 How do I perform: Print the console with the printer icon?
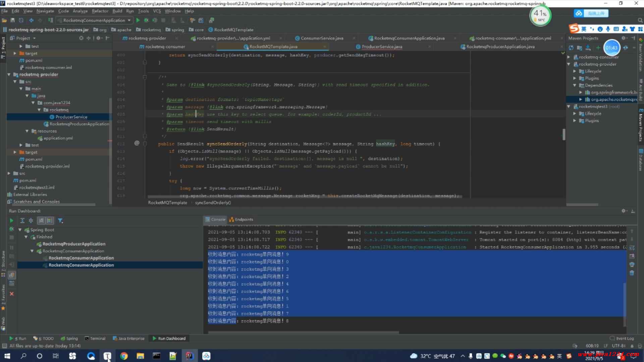[x=632, y=264]
